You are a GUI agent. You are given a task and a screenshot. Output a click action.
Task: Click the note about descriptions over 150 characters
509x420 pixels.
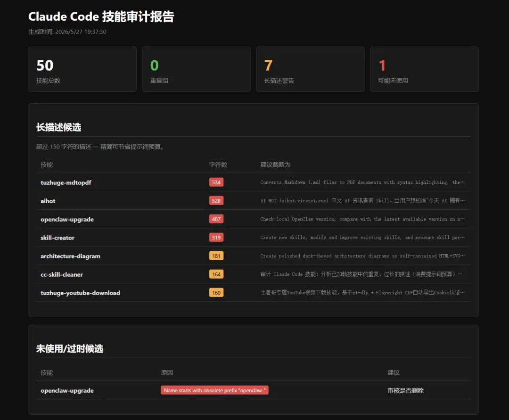click(x=100, y=147)
